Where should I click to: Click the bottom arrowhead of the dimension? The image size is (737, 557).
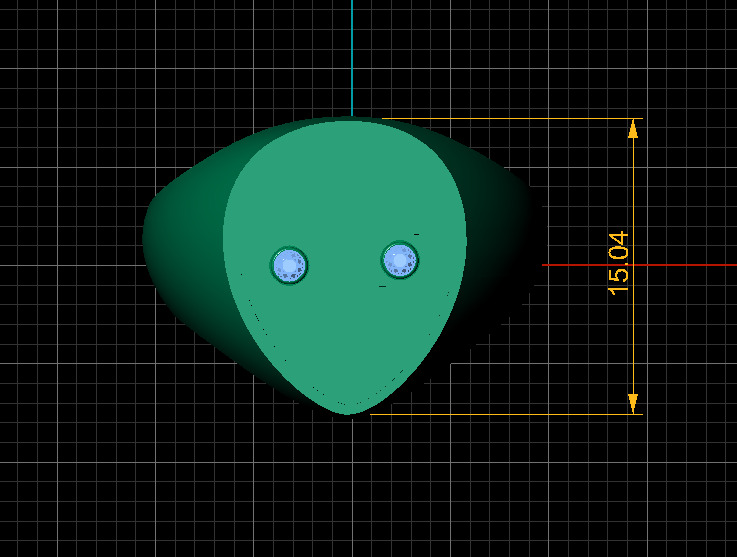(x=633, y=404)
